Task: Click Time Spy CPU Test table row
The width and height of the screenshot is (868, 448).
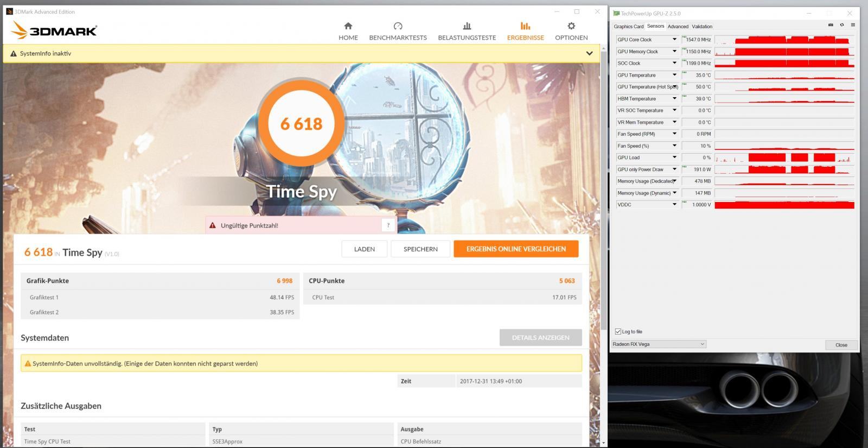Action: pyautogui.click(x=301, y=441)
